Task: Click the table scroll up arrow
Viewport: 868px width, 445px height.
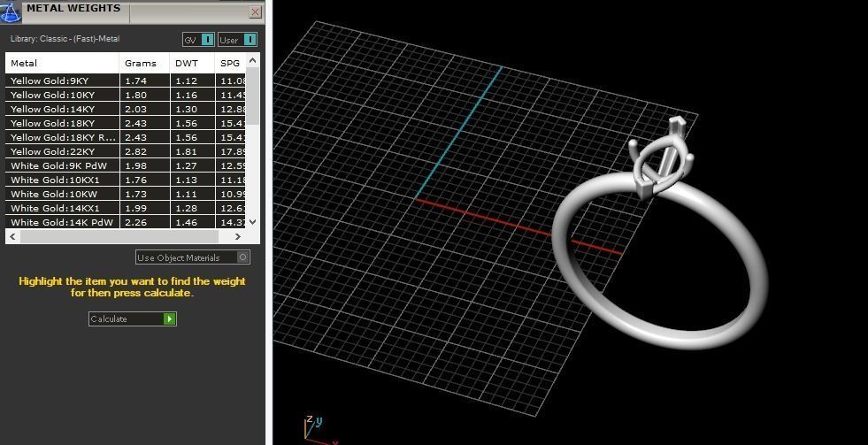Action: point(252,60)
